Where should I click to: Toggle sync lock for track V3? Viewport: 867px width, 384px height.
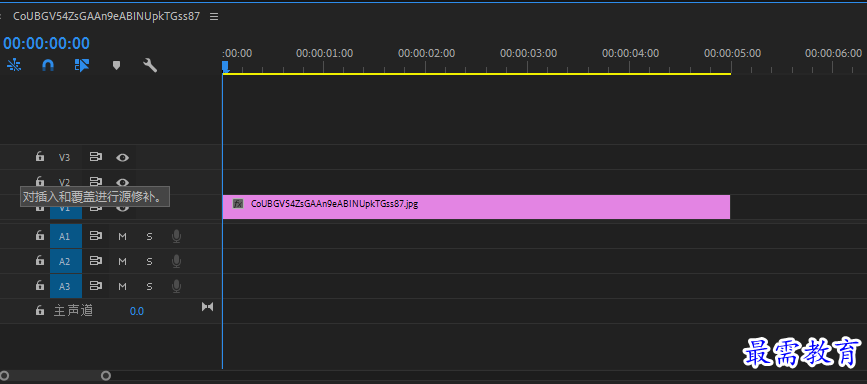pyautogui.click(x=96, y=157)
